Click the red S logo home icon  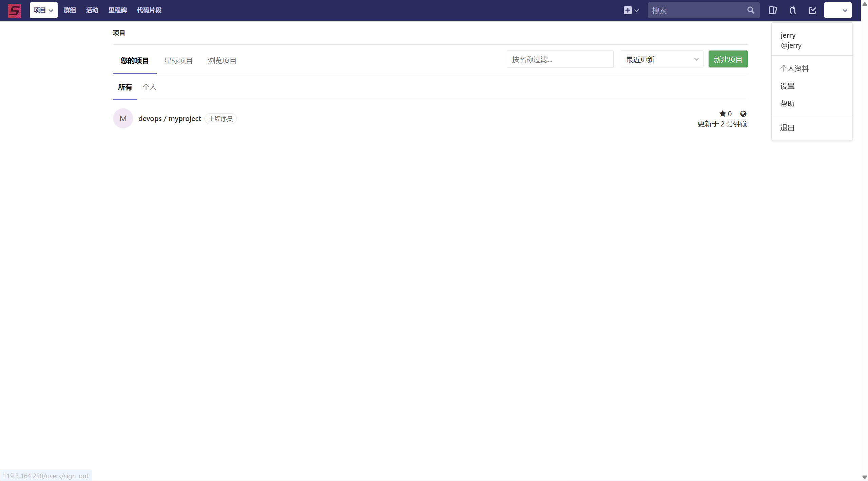(14, 11)
